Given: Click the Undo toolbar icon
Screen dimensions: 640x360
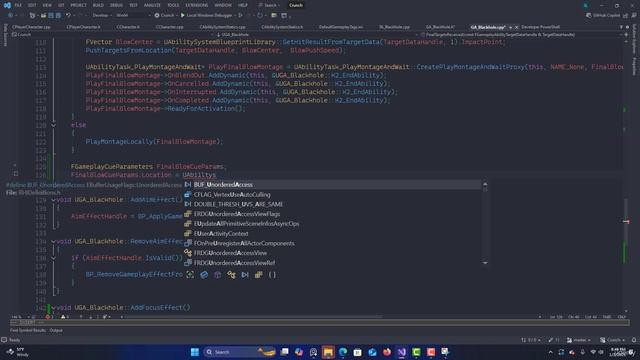Looking at the screenshot, I should (68, 16).
